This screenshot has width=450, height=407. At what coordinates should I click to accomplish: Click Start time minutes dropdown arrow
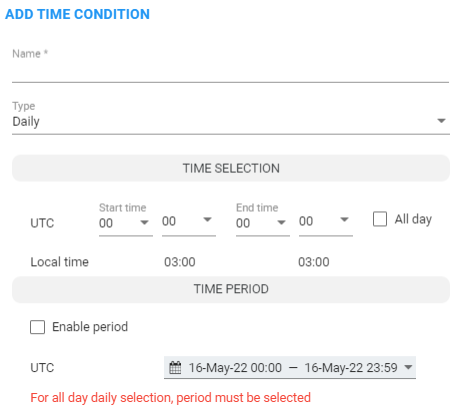[207, 219]
